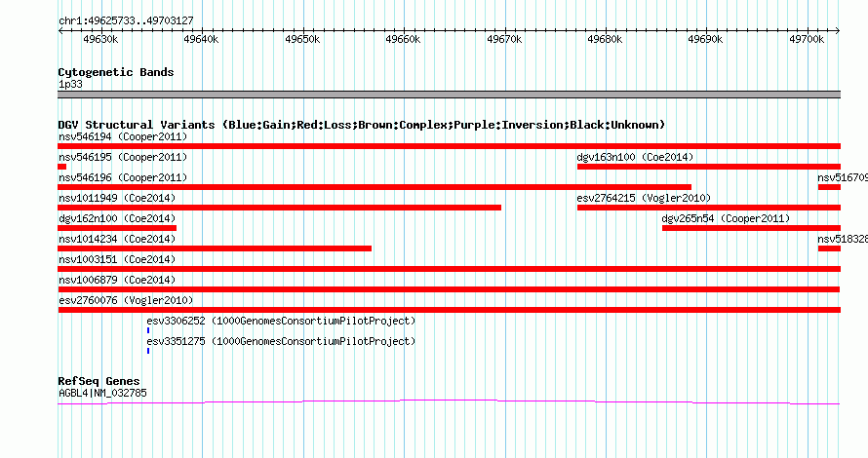The image size is (868, 458).
Task: Click the red bar under esv2760076
Action: coord(449,310)
